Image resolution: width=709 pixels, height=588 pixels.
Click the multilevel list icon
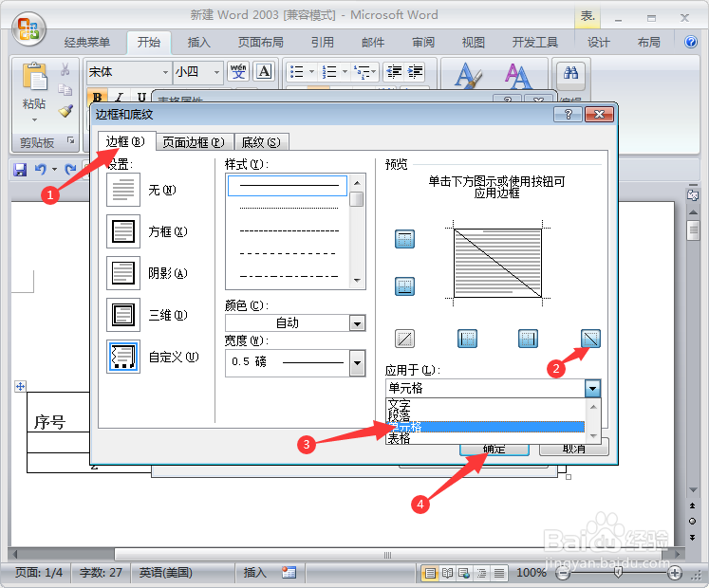click(x=364, y=71)
